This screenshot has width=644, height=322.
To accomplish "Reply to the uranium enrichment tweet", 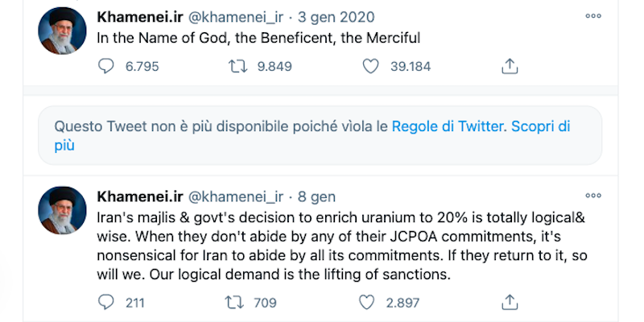I will 106,303.
